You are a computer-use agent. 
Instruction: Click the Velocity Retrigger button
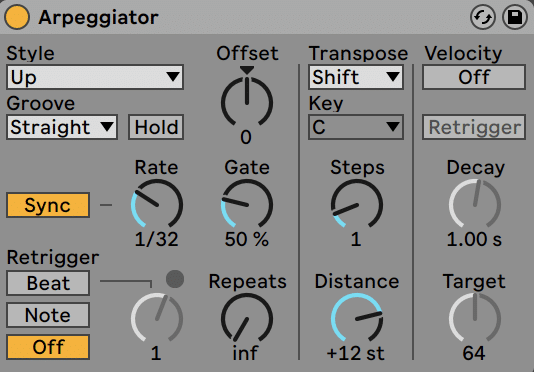(474, 127)
